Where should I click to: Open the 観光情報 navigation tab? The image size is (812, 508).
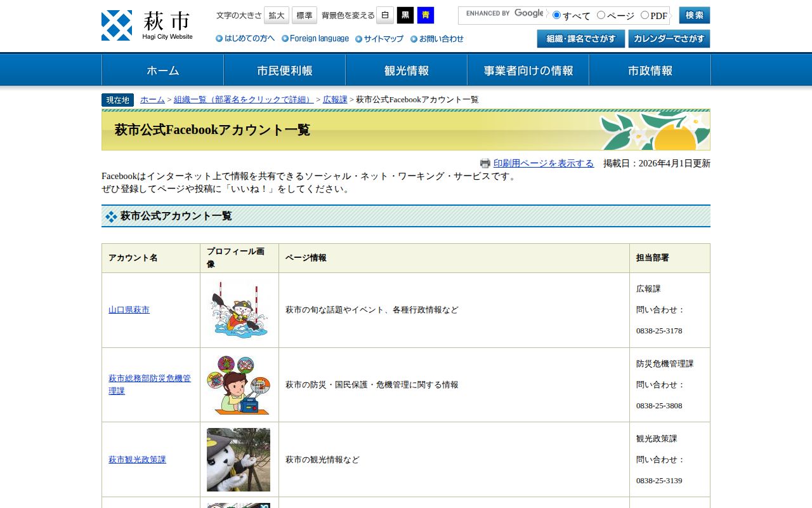coord(406,70)
